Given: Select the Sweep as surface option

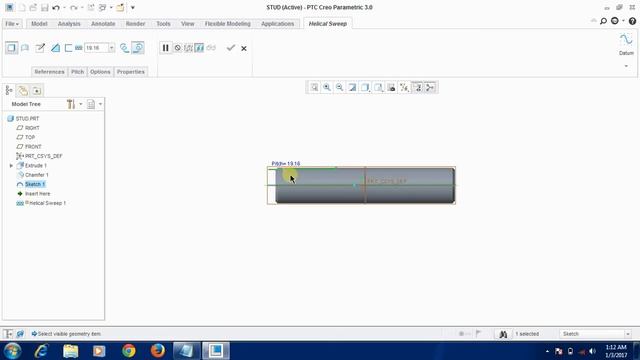Looking at the screenshot, I should tap(25, 48).
